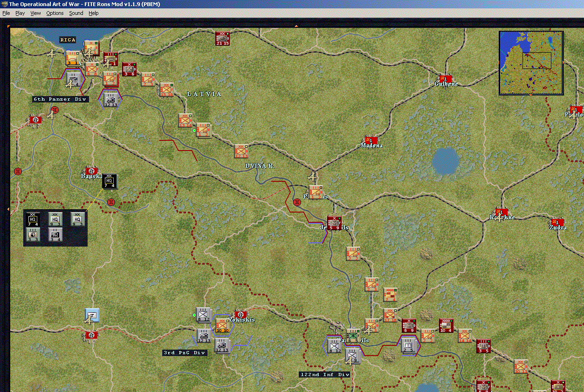Click the German flag on Rokiskis
Viewport: 584px width, 392px height.
click(240, 315)
